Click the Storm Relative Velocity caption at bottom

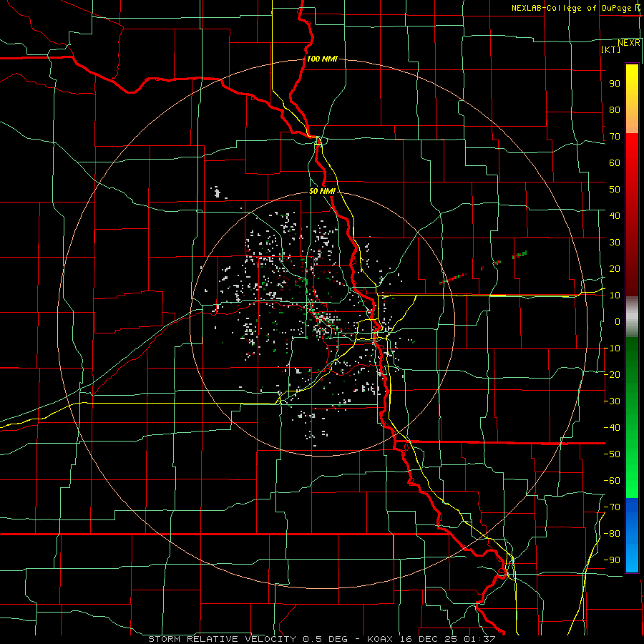pyautogui.click(x=322, y=639)
